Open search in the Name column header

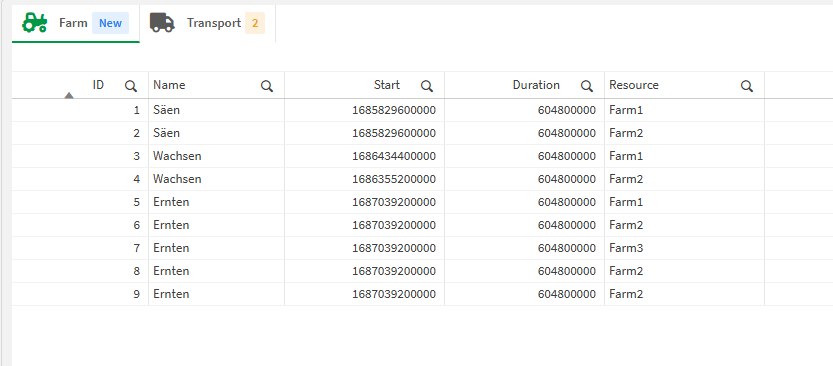(267, 86)
